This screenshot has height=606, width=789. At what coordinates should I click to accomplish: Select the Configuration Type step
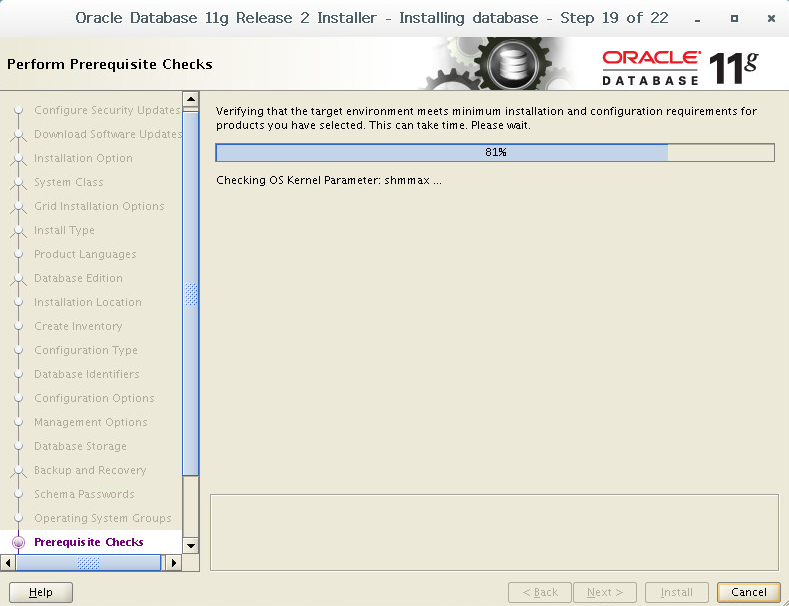coord(86,350)
